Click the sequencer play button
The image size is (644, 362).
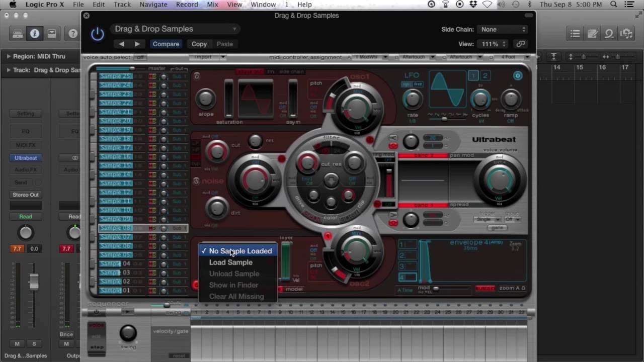(128, 312)
